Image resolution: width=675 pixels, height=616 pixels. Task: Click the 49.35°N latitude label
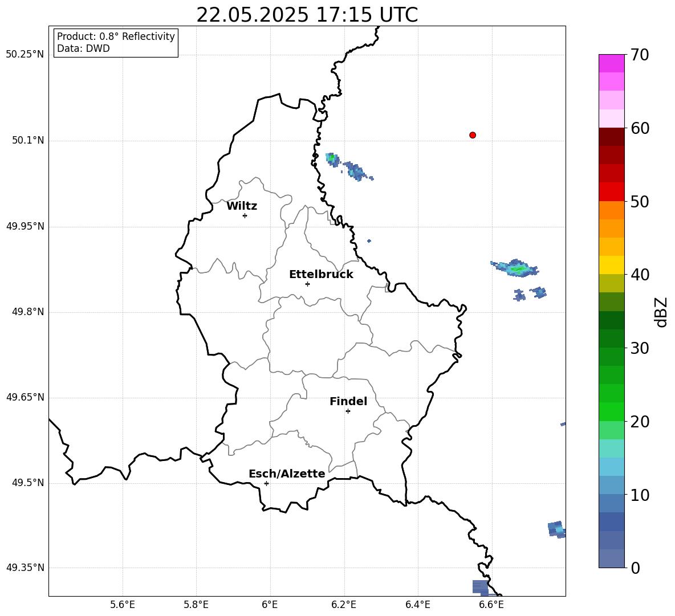[x=25, y=568]
